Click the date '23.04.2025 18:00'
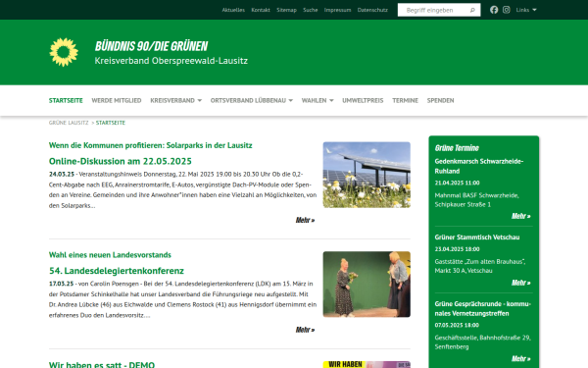The image size is (588, 368). pos(457,249)
